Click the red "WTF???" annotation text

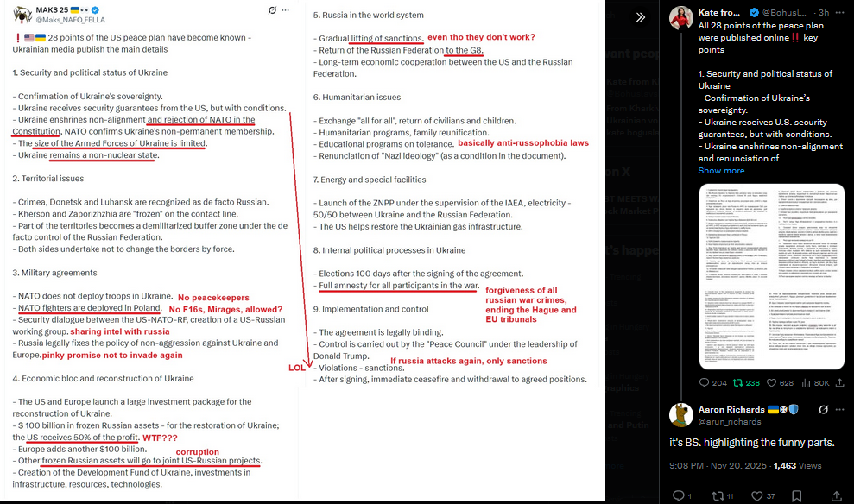(160, 438)
